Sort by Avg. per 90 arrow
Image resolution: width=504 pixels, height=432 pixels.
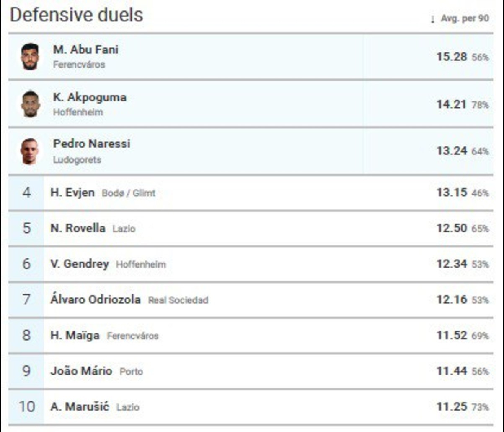pyautogui.click(x=432, y=19)
